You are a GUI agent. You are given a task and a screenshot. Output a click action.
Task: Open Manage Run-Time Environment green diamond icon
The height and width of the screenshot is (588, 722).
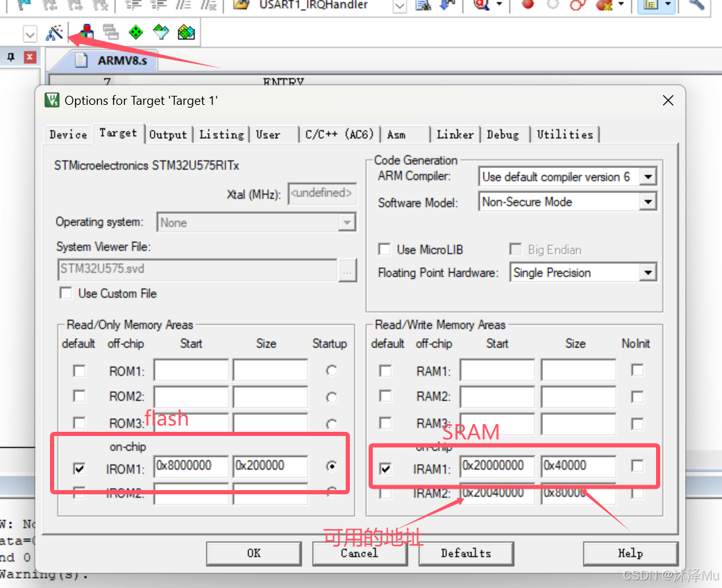[x=136, y=32]
